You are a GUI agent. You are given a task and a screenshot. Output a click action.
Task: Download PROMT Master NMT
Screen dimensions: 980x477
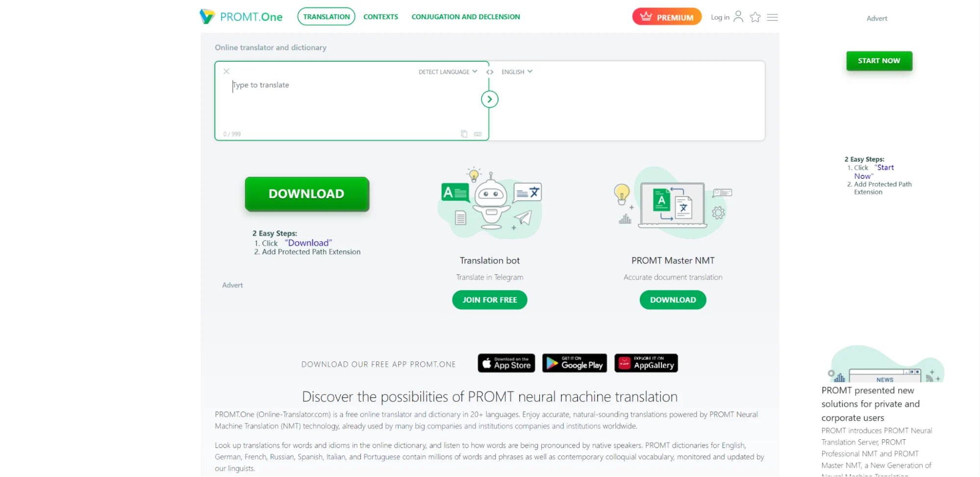[673, 300]
